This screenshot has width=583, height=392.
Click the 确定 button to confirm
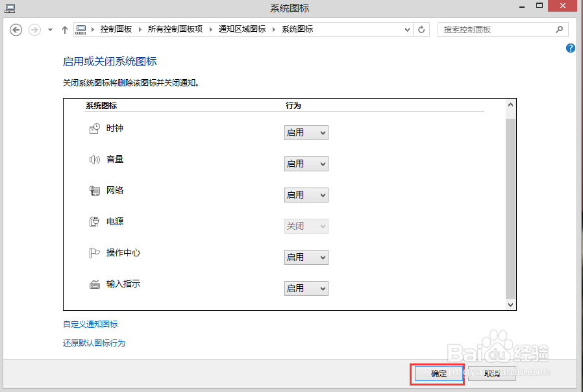coord(437,374)
